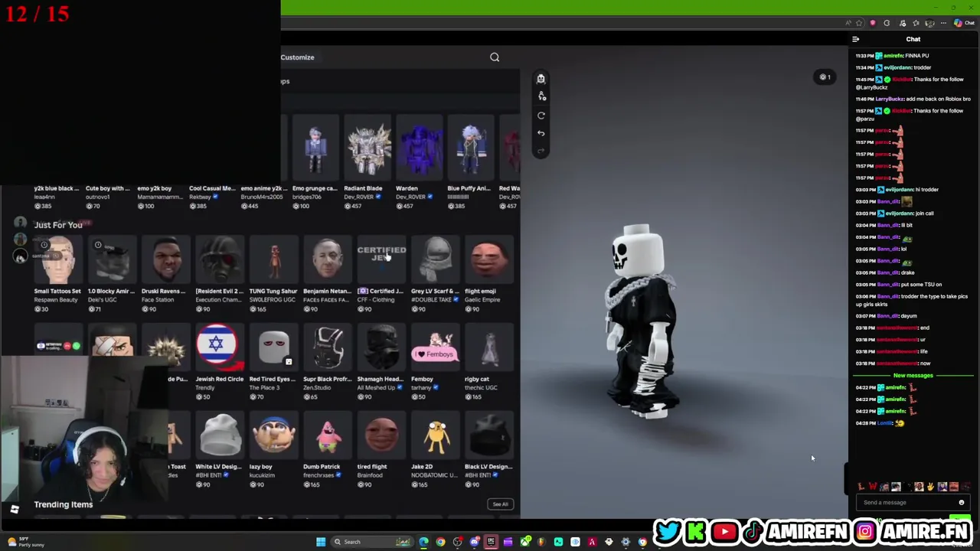Select the White LV Design beanie thumbnail

click(220, 436)
